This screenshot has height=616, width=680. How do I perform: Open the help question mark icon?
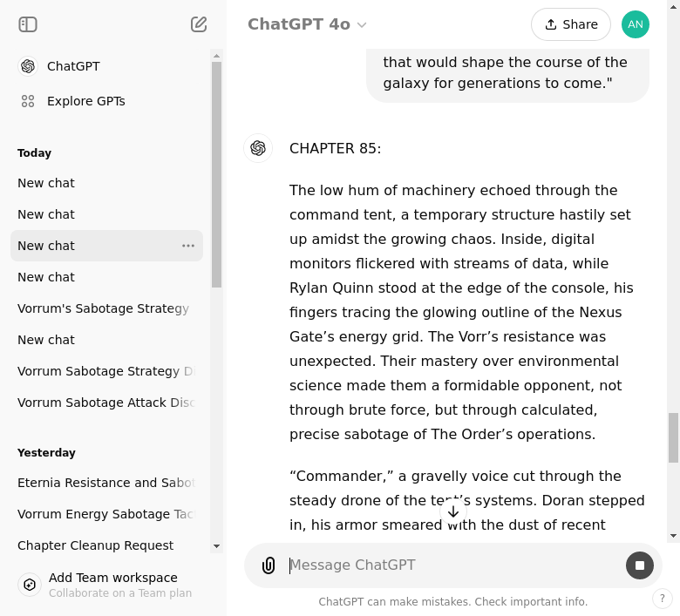[x=663, y=599]
